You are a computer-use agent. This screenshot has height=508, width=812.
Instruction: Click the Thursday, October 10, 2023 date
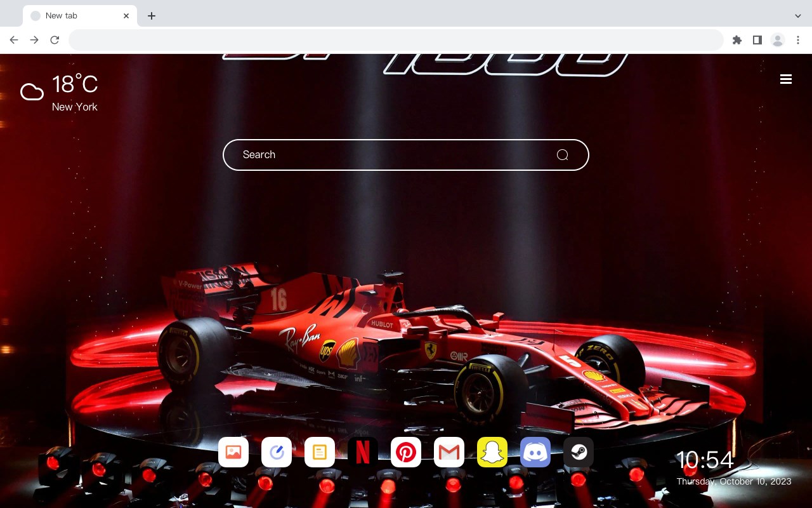pos(734,481)
